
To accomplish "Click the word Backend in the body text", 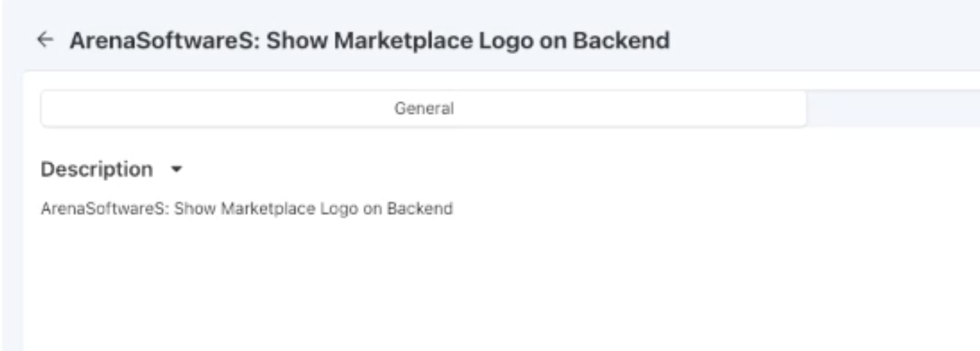I will (420, 208).
